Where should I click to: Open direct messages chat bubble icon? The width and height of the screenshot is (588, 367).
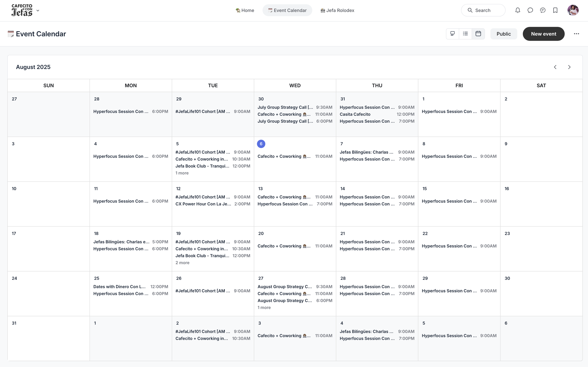click(x=530, y=10)
